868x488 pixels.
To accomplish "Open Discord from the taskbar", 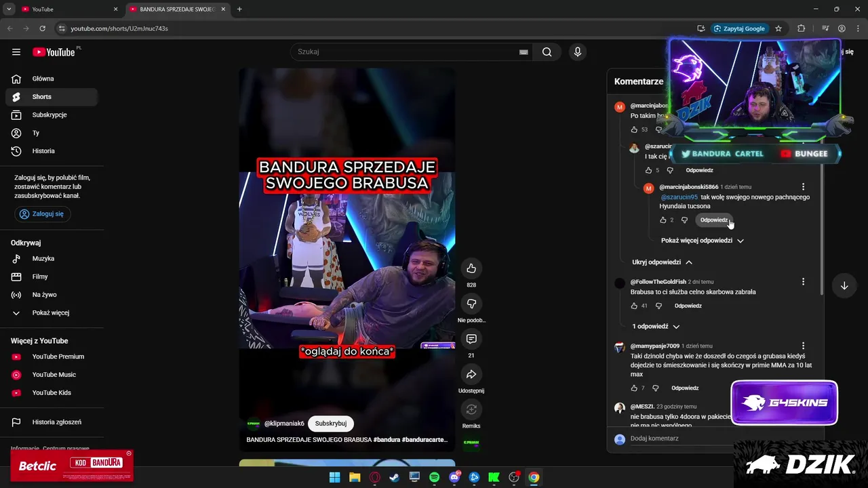I will coord(454,477).
